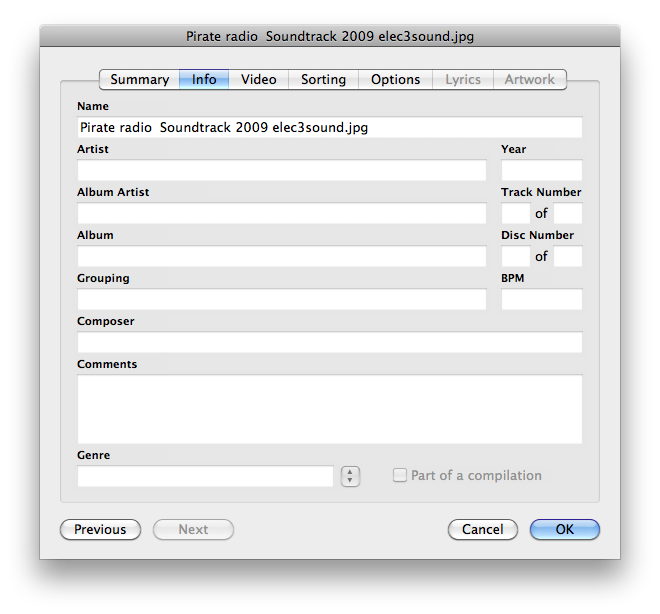Click the Genre combo box field

(x=205, y=476)
